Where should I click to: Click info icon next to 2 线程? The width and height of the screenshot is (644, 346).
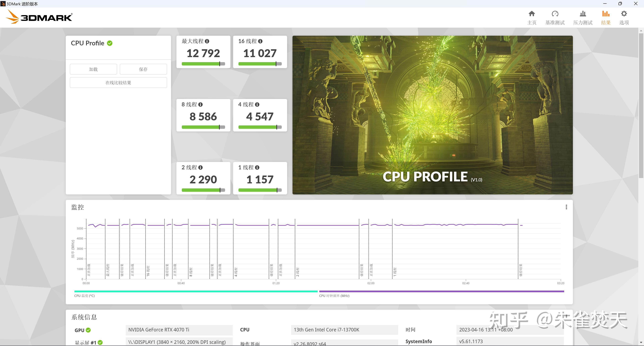click(x=201, y=167)
